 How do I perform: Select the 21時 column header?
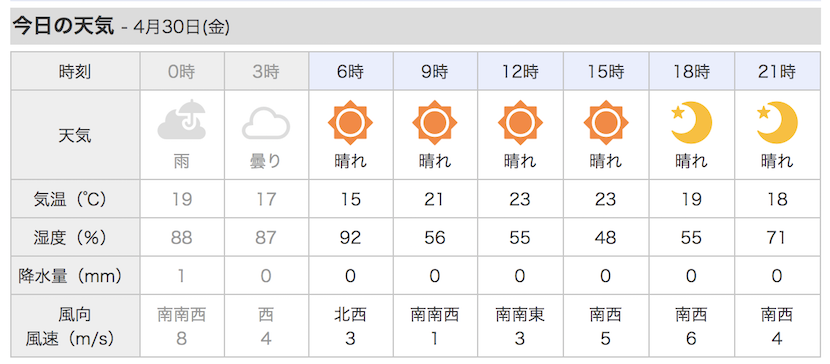tap(777, 71)
